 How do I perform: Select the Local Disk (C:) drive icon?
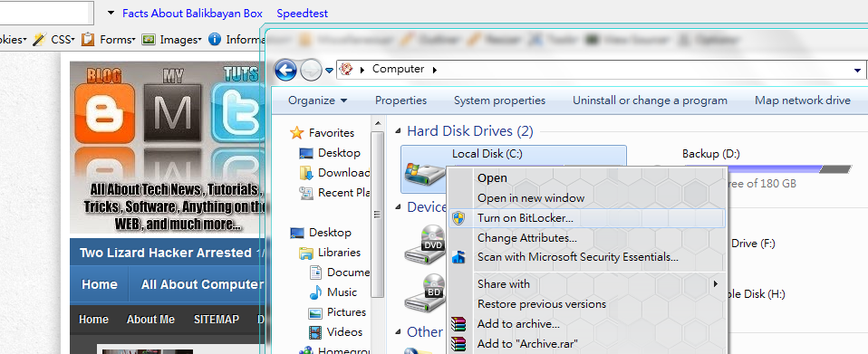[x=425, y=173]
